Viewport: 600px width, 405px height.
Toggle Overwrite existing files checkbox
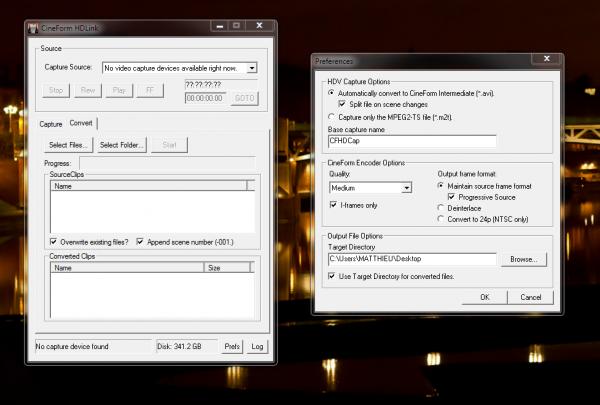[x=54, y=242]
